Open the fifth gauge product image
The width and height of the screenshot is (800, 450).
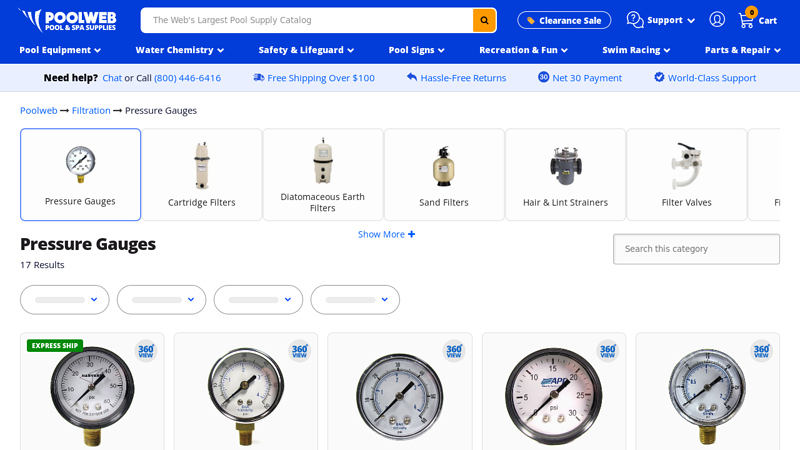coord(707,396)
